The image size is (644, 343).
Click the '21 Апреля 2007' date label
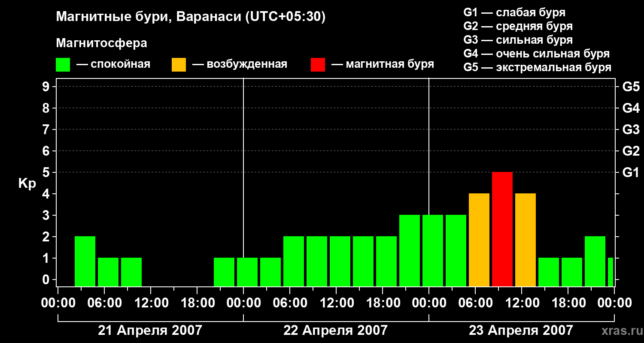tap(150, 330)
